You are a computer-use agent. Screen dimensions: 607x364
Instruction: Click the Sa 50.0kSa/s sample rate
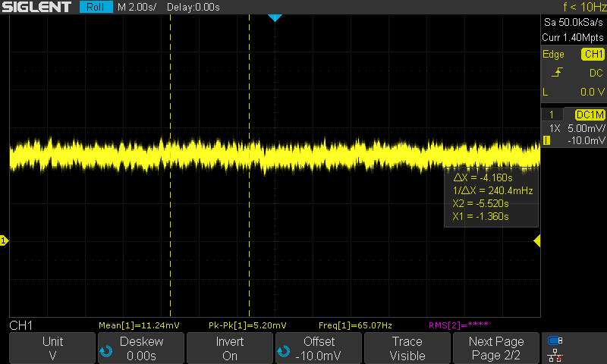574,23
